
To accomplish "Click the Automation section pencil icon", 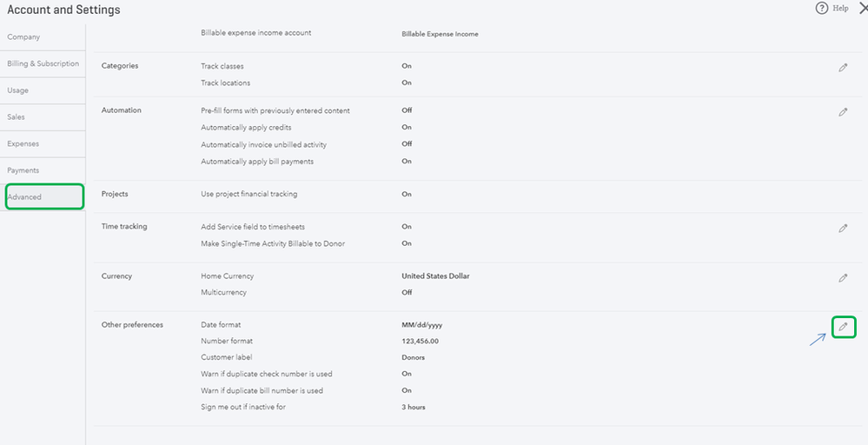I will 843,112.
